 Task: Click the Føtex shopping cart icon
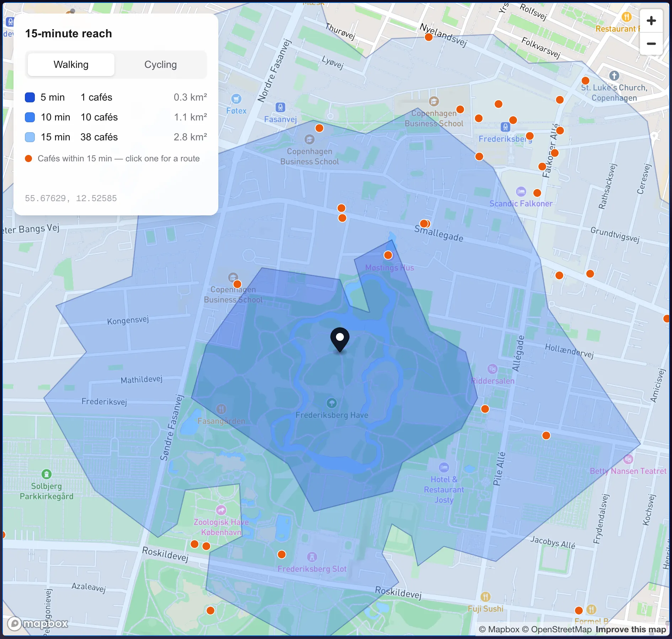[x=236, y=99]
